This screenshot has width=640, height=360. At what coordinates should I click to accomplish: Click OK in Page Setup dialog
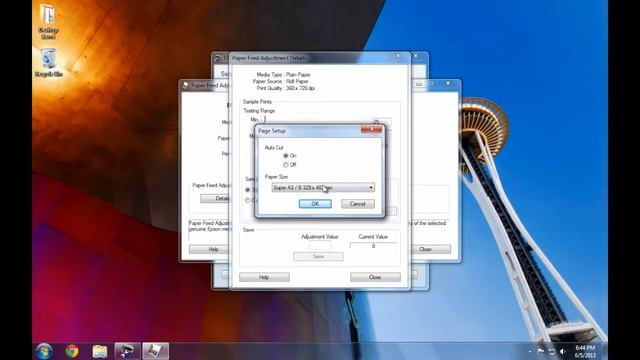pos(315,204)
